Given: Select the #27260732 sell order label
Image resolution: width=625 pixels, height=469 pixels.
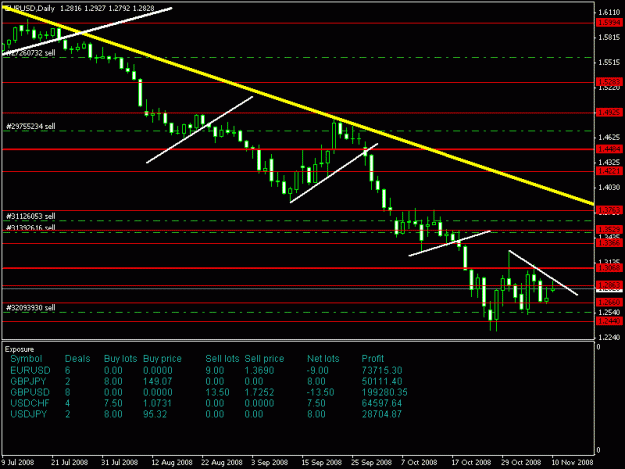Looking at the screenshot, I should [29, 53].
